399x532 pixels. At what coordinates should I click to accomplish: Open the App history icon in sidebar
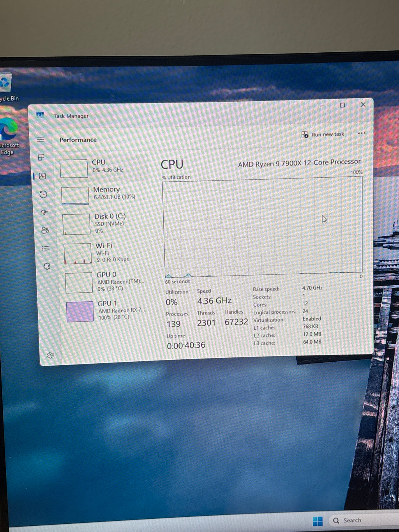click(43, 194)
